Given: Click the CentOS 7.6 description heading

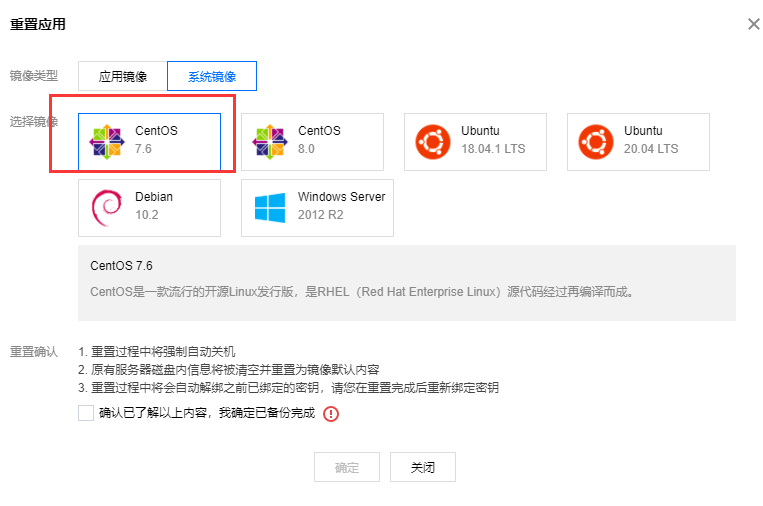Looking at the screenshot, I should pyautogui.click(x=121, y=266).
